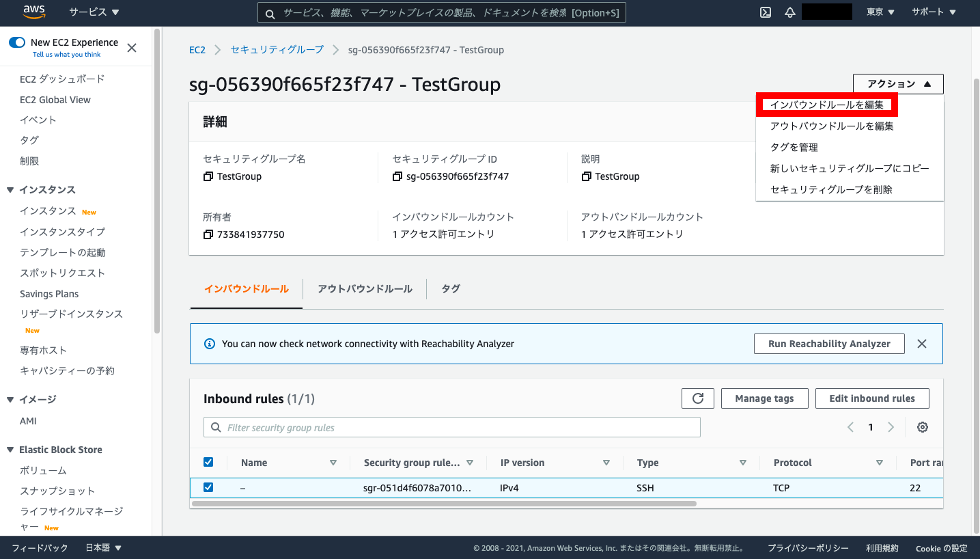Copy the description TestGroup value
The width and height of the screenshot is (980, 559).
tap(587, 176)
